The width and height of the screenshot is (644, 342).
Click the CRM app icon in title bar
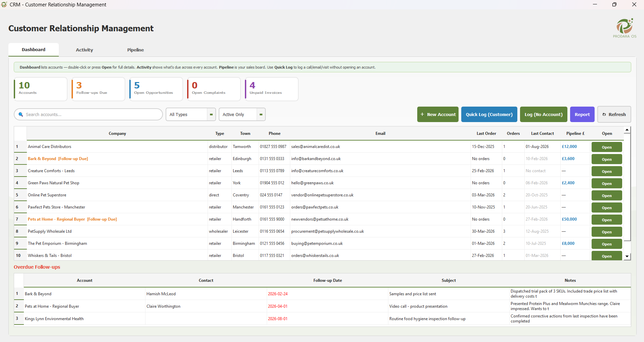[4, 4]
